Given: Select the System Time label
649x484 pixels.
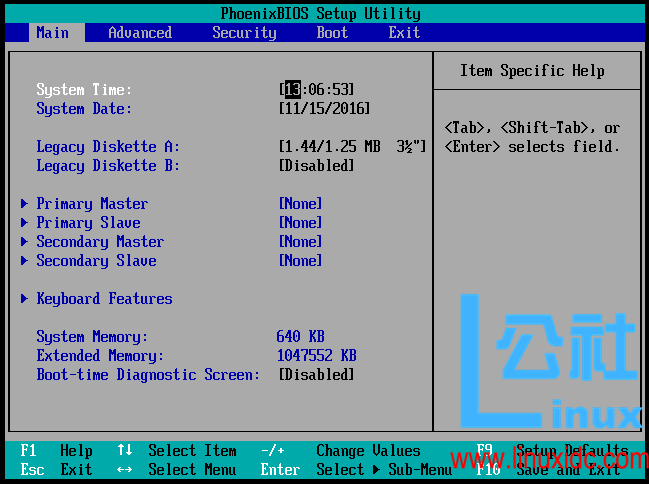Looking at the screenshot, I should tap(84, 89).
